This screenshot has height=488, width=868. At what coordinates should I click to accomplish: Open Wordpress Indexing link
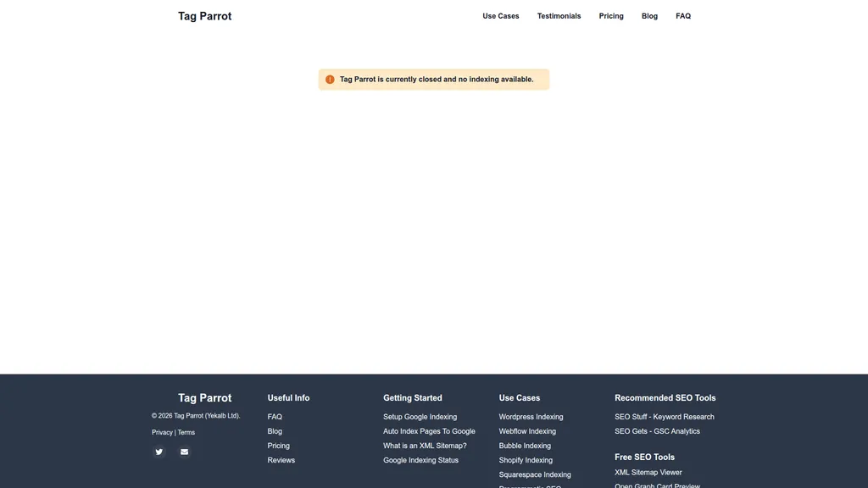pos(531,417)
